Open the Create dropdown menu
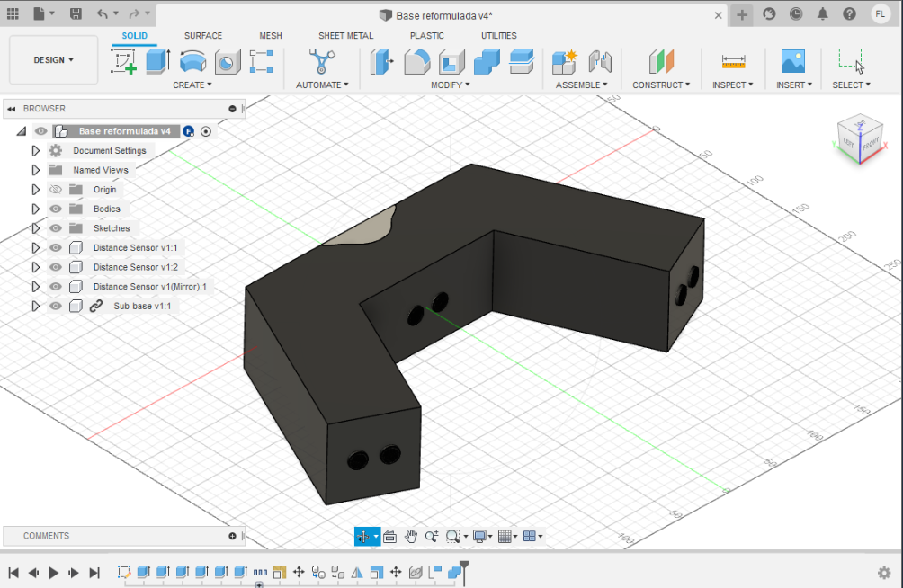Screen dimensions: 903x588 point(192,85)
